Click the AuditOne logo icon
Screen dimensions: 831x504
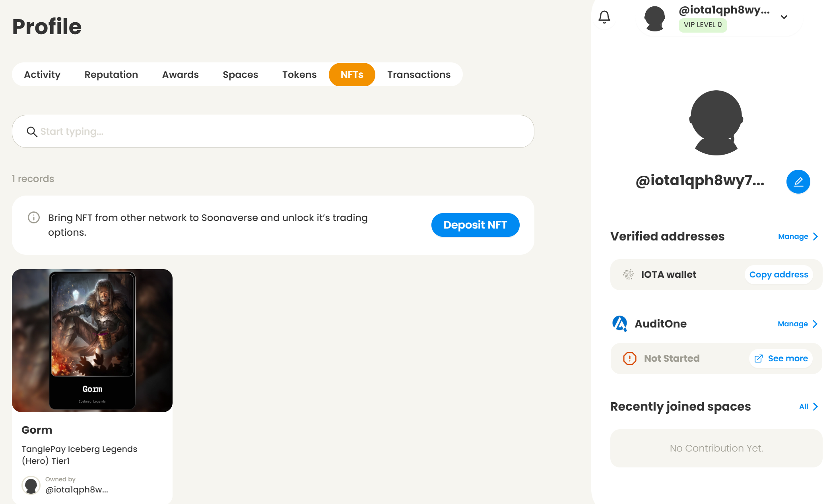[619, 324]
